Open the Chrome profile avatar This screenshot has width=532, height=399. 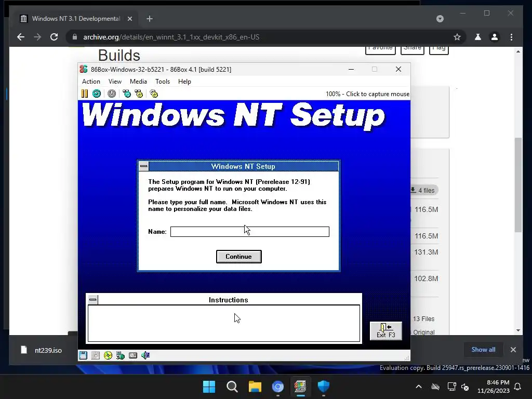coord(495,37)
